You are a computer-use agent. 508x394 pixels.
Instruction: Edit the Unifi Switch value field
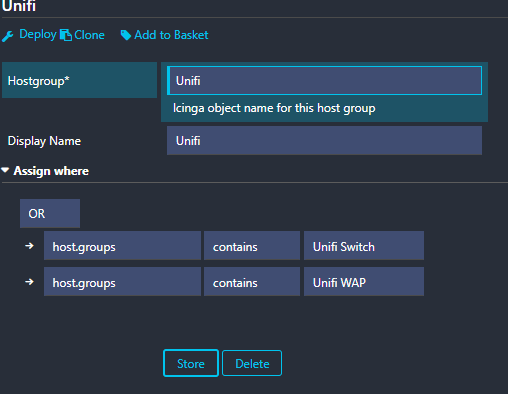coord(364,246)
